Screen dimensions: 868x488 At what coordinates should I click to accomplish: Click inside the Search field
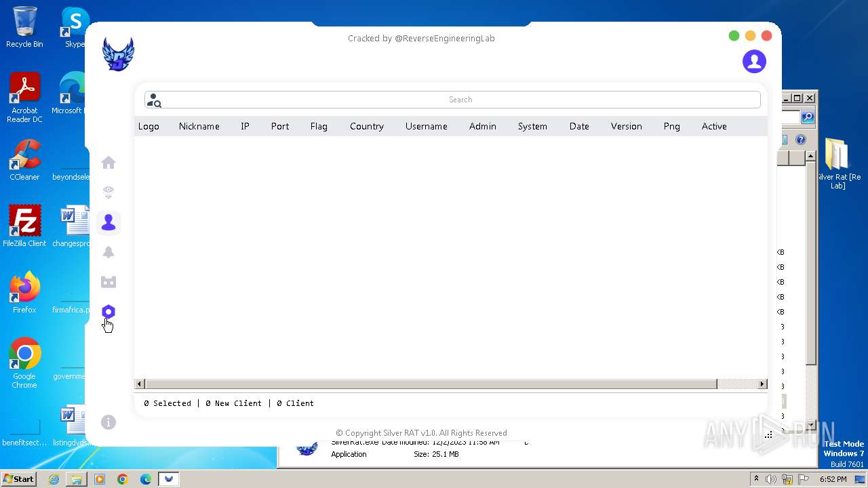pos(452,100)
